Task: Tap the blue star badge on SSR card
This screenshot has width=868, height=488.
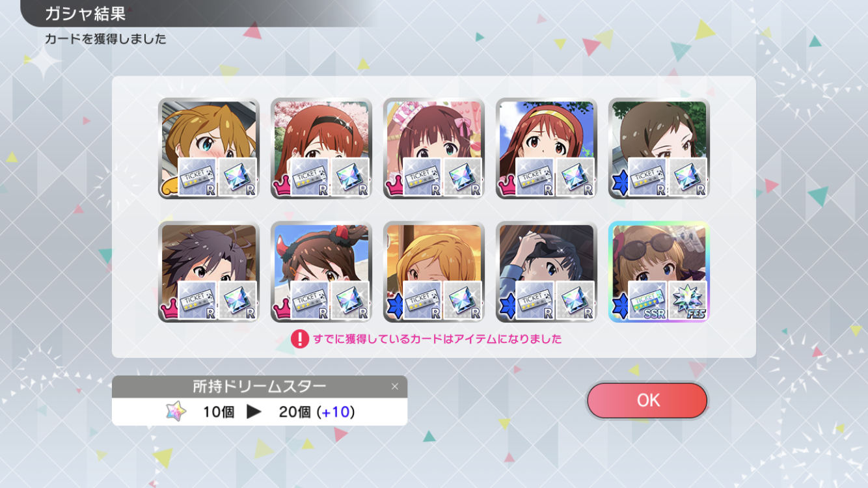Action: point(619,303)
